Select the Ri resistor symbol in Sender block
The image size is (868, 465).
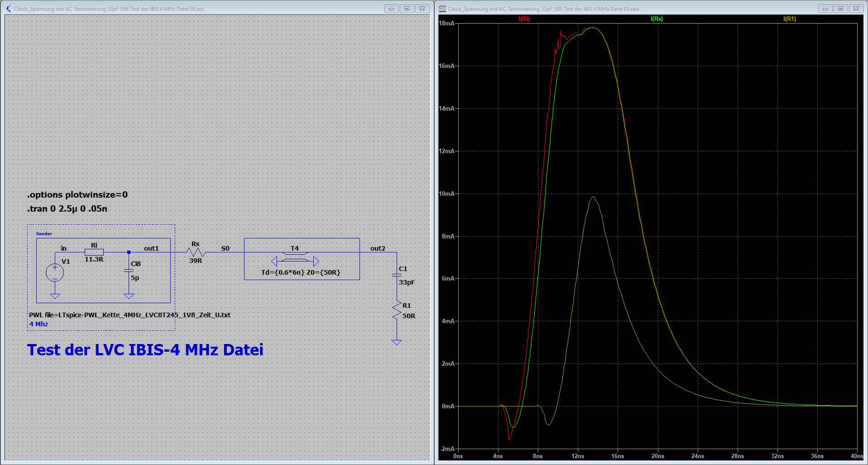[x=94, y=252]
